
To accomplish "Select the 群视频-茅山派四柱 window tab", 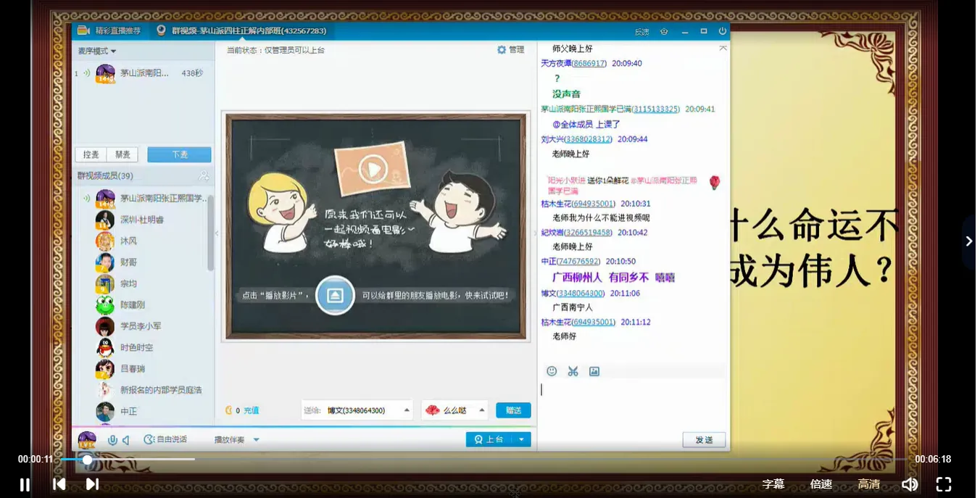I will pos(239,31).
